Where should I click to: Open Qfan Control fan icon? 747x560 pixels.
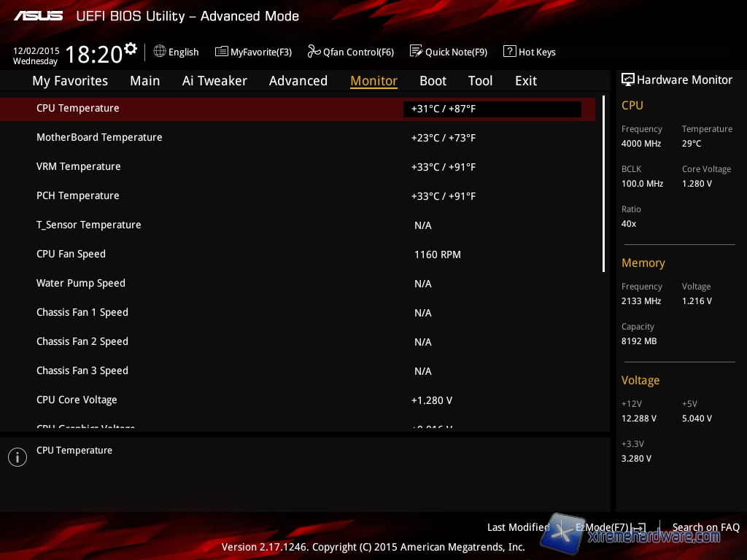coord(314,51)
